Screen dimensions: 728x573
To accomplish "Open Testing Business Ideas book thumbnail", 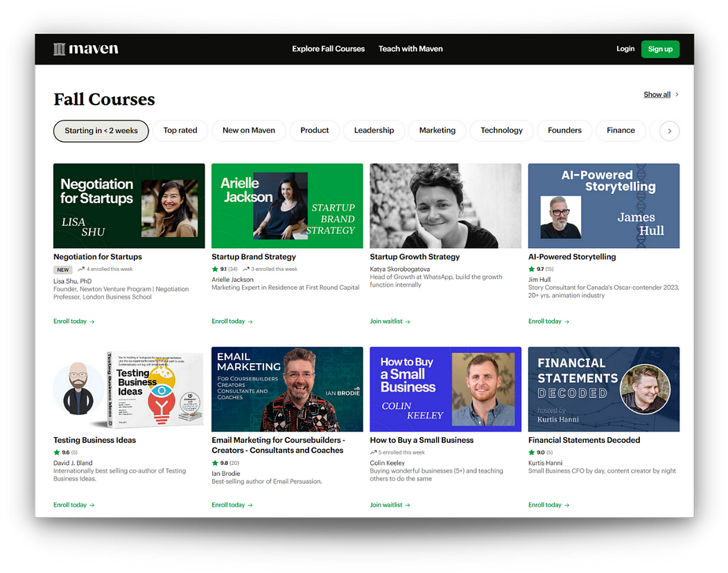I will [x=129, y=389].
